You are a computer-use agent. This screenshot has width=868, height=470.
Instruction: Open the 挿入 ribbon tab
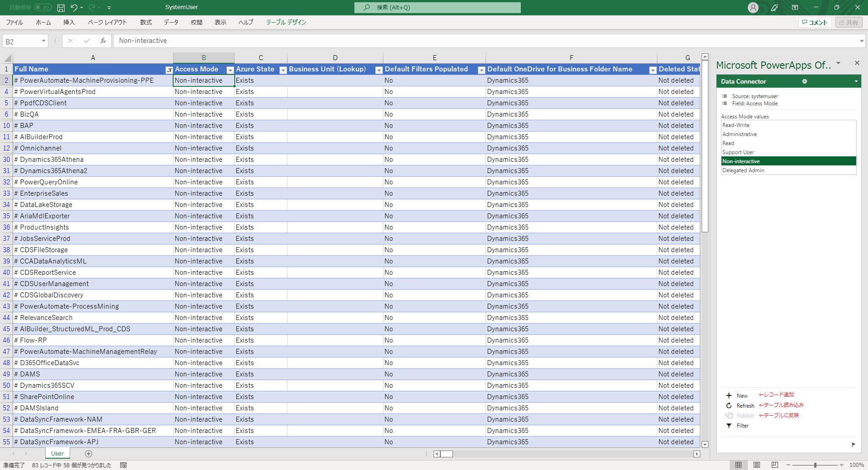[69, 22]
